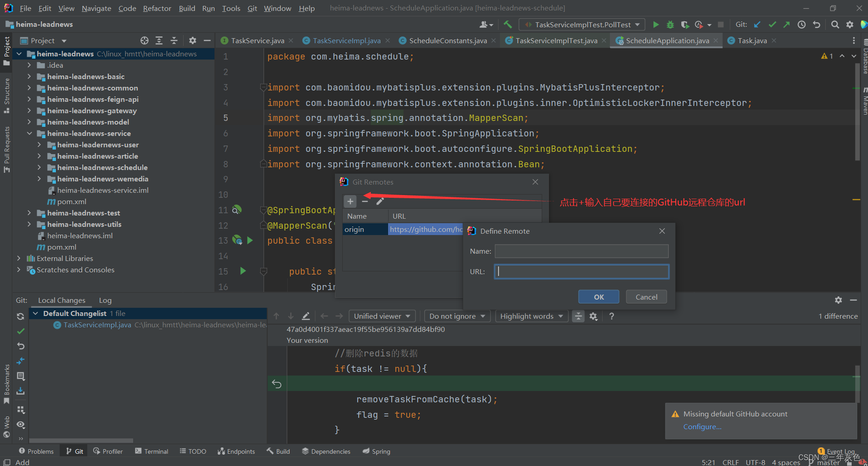Viewport: 868px width, 466px height.
Task: Click OK in the Define Remote dialog
Action: tap(599, 296)
